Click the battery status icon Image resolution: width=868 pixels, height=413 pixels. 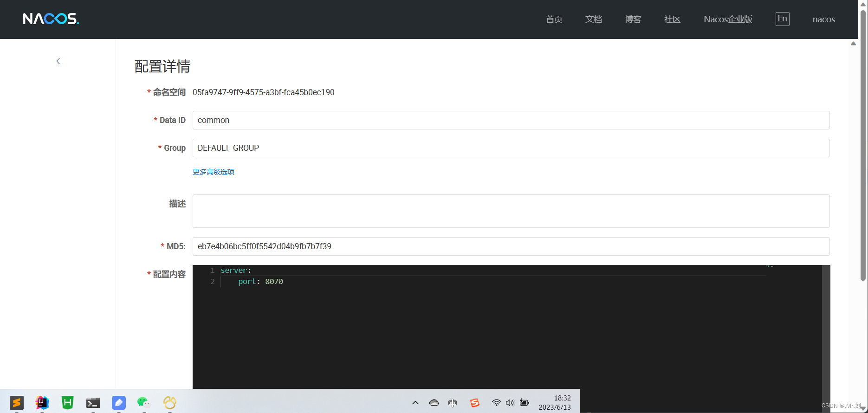[525, 402]
